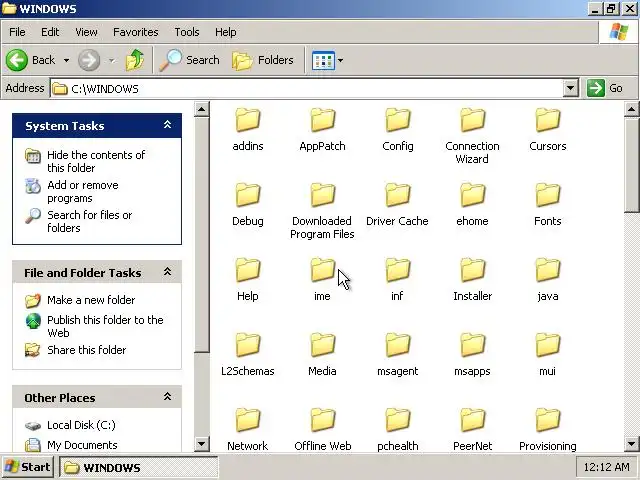Click the Up folder icon in toolbar
This screenshot has height=480, width=640.
135,60
